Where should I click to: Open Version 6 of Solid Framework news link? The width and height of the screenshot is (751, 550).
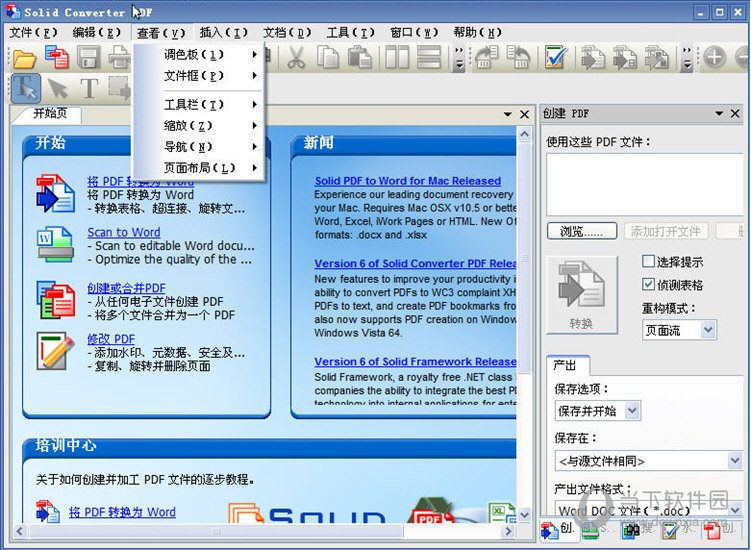point(415,362)
